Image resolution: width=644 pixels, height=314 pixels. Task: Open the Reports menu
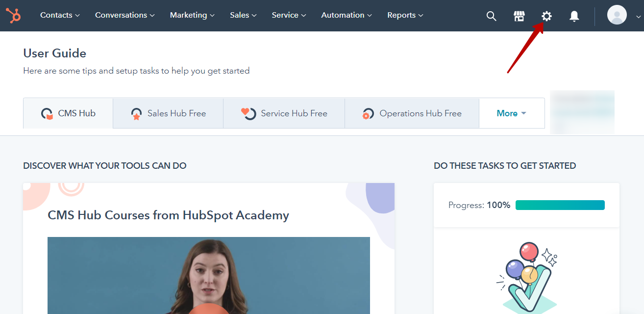(x=405, y=15)
